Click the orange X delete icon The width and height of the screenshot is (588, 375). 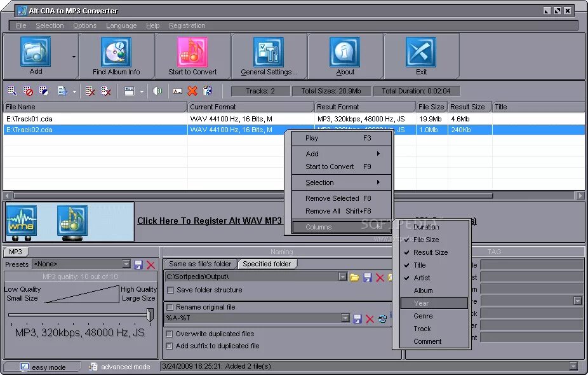pos(192,91)
